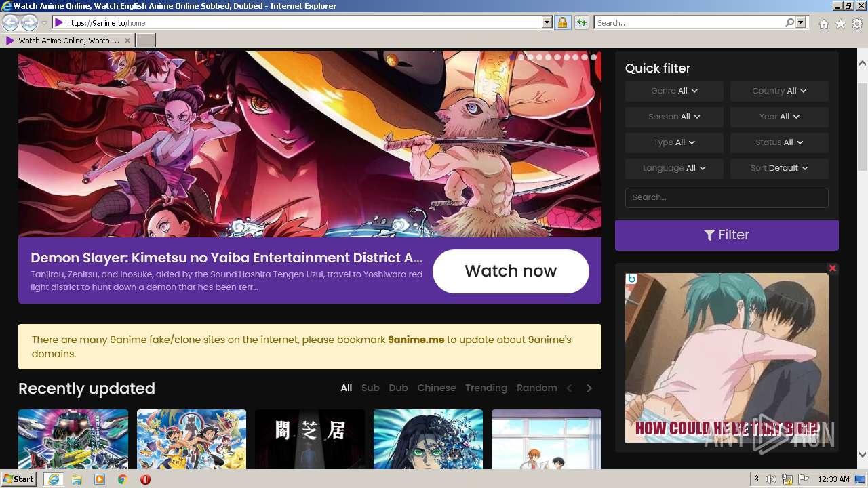
Task: Refresh the page with green arrows icon
Action: tap(582, 23)
